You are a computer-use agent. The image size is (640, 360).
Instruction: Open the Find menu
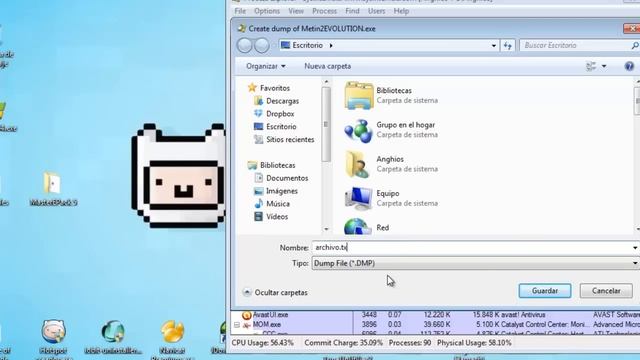352,11
